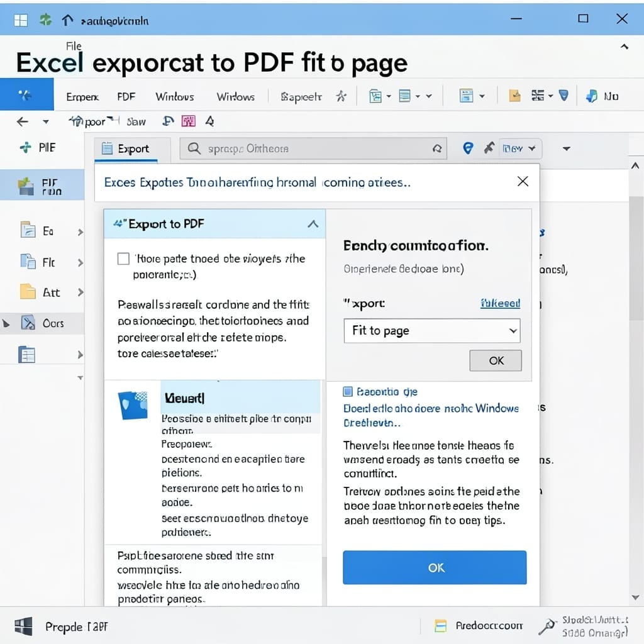Click scrollbar down arrow at bottom right

pyautogui.click(x=635, y=597)
